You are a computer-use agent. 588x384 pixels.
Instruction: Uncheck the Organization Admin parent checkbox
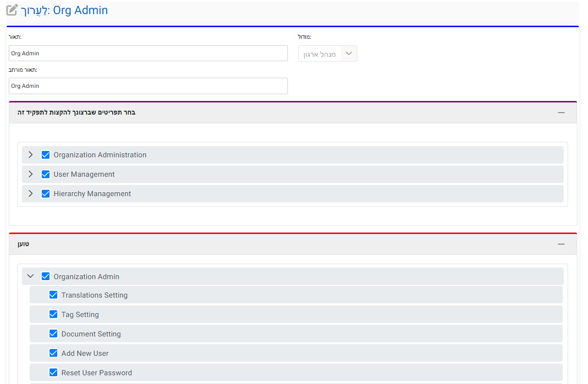(46, 277)
